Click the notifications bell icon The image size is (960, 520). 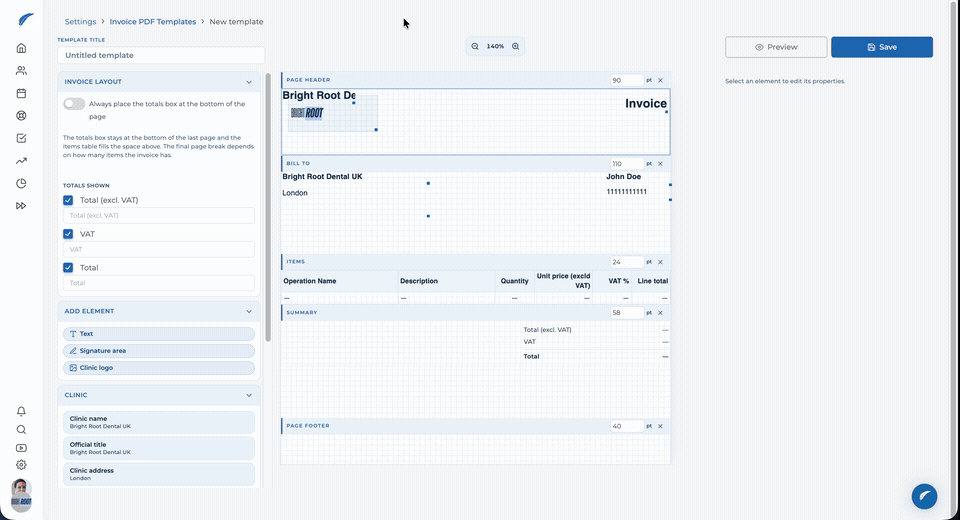[x=21, y=411]
